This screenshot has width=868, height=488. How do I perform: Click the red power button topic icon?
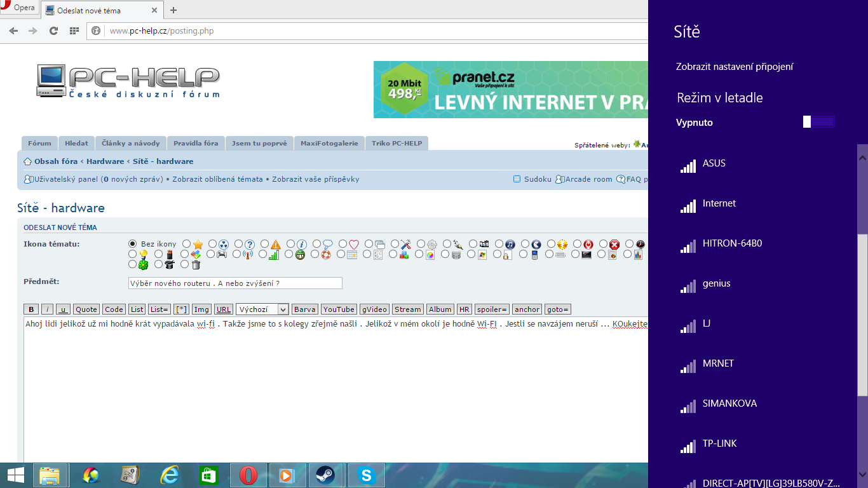point(588,244)
